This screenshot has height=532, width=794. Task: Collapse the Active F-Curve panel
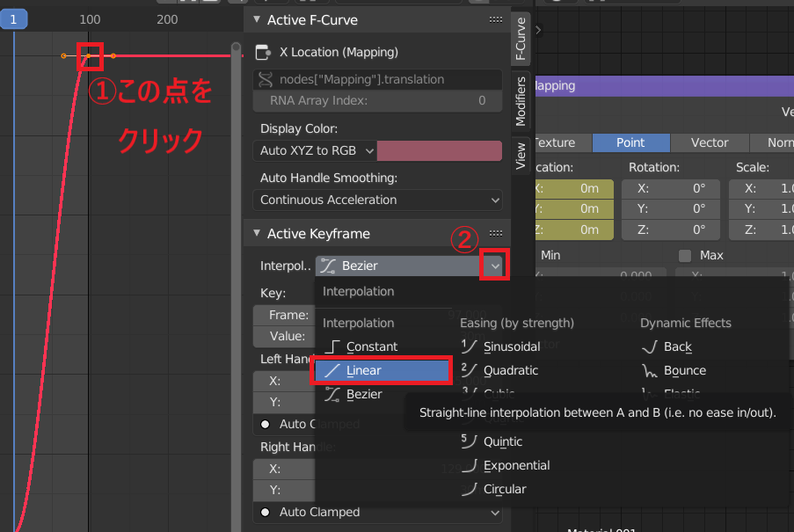pyautogui.click(x=257, y=19)
